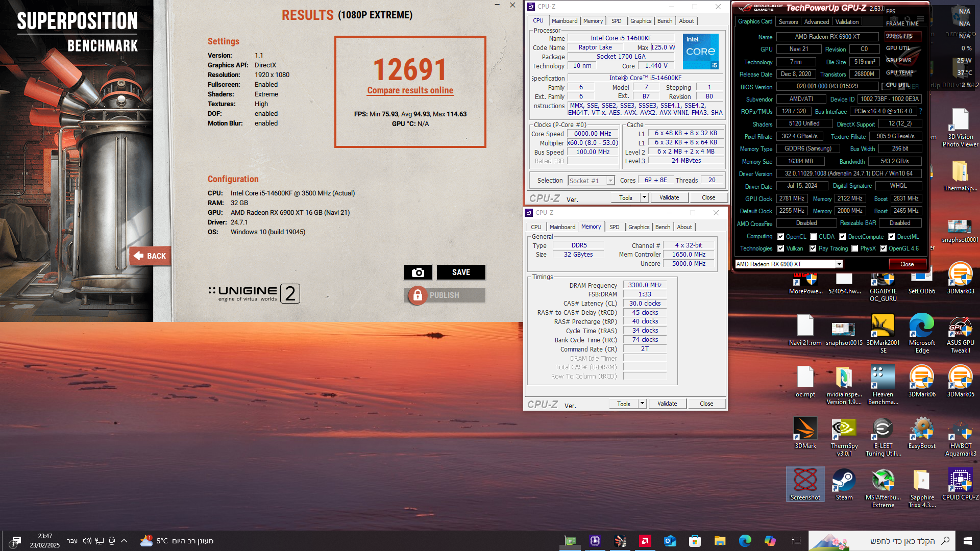Click the BACK arrow button in Superposition
The width and height of the screenshot is (980, 551).
tap(150, 256)
